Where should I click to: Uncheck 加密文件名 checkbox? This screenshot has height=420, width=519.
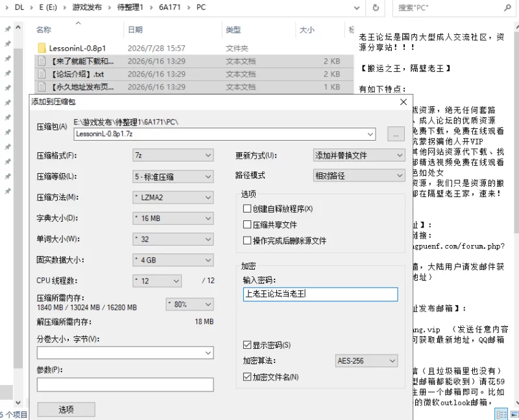pos(247,377)
